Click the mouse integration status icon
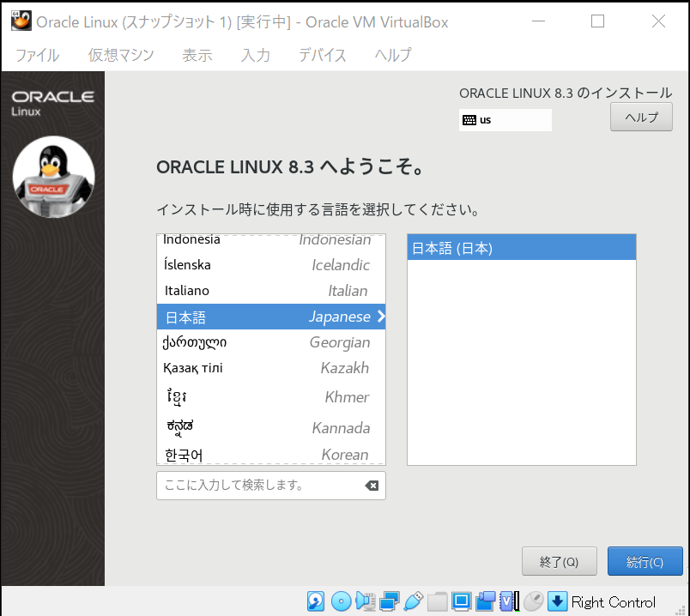The image size is (690, 616). tap(533, 601)
